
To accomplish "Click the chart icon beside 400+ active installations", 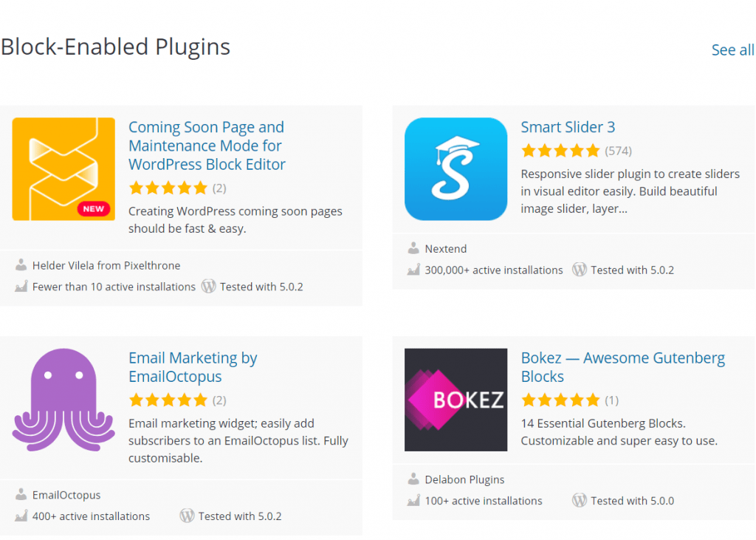I will (21, 516).
